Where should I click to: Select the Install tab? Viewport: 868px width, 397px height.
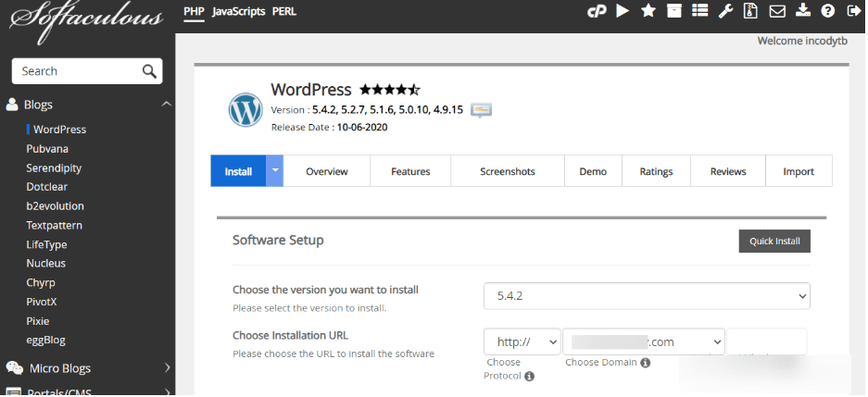pyautogui.click(x=239, y=171)
